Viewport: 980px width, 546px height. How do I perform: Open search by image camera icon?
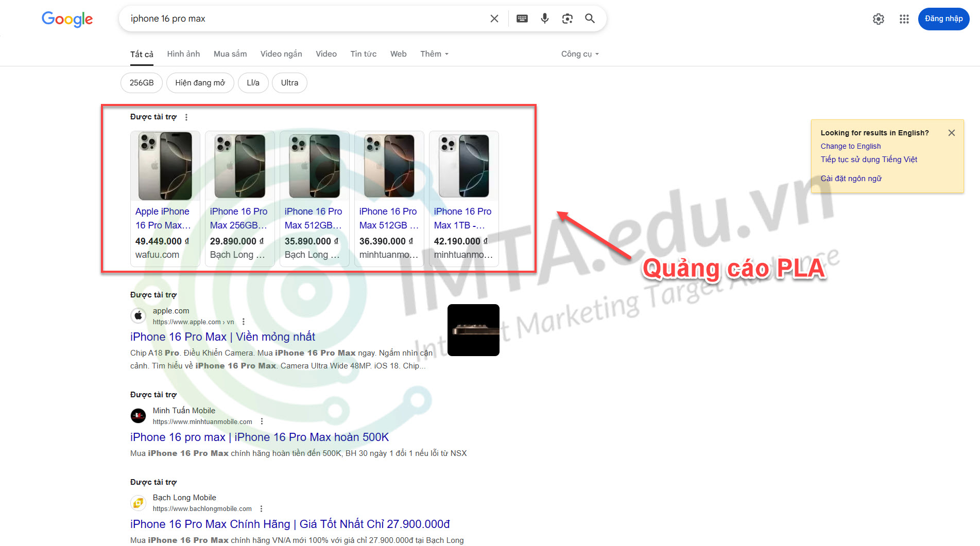point(568,19)
